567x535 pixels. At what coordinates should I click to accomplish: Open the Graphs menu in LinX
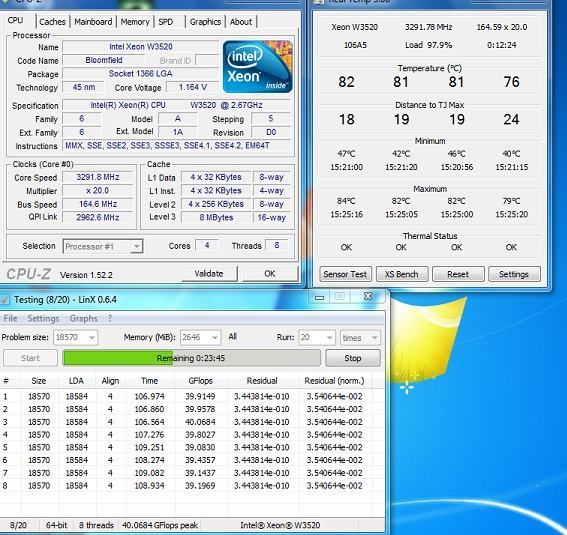pos(83,318)
